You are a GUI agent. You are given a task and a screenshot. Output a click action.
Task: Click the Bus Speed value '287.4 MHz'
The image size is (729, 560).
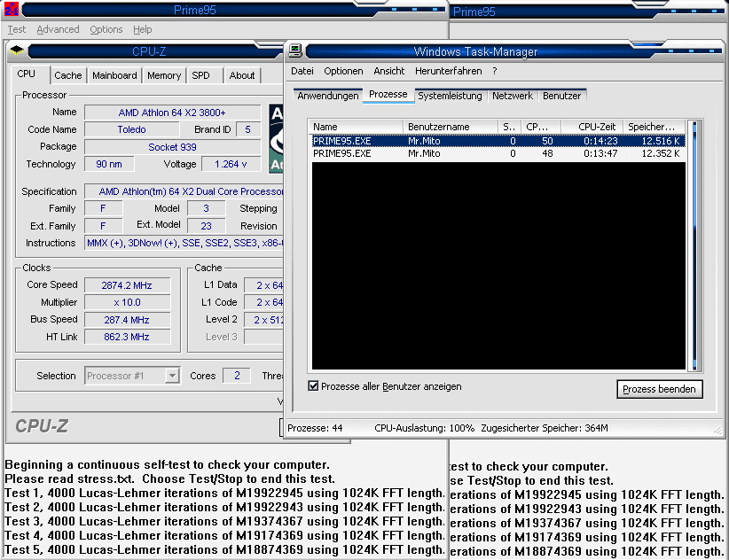(127, 320)
